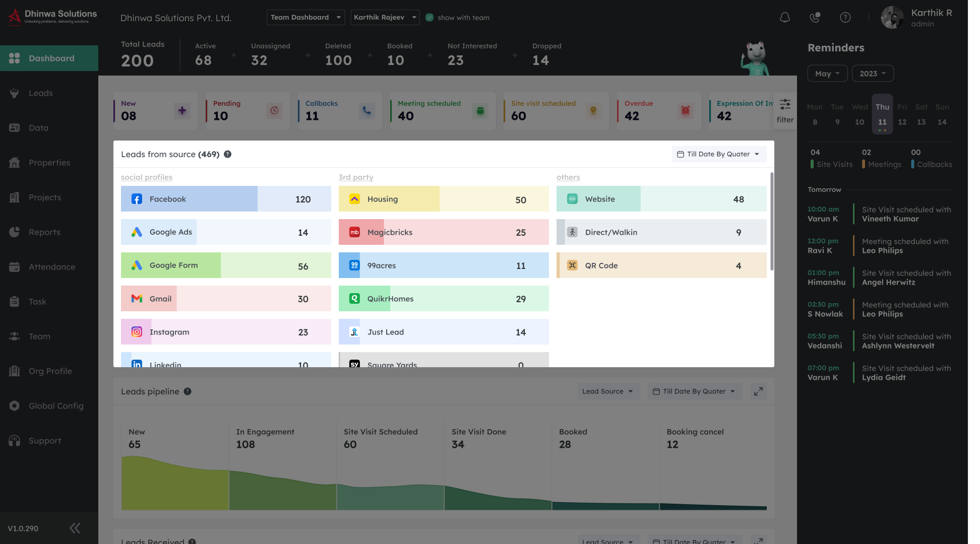
Task: Select the Facebook source row
Action: pyautogui.click(x=226, y=199)
